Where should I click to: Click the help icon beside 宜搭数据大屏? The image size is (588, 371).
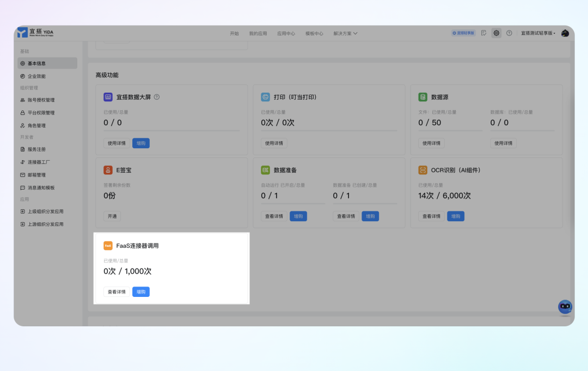click(157, 97)
